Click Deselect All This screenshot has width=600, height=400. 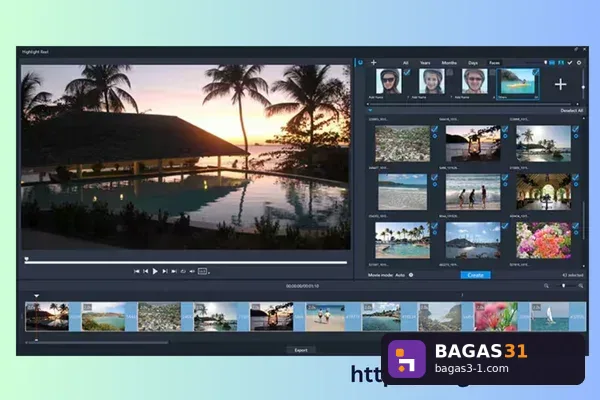click(572, 111)
